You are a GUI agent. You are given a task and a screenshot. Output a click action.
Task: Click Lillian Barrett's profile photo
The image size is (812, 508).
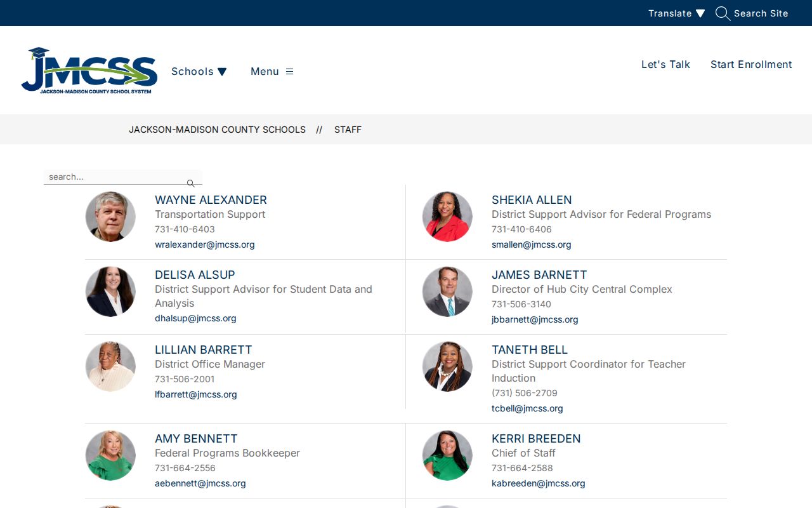pyautogui.click(x=110, y=366)
